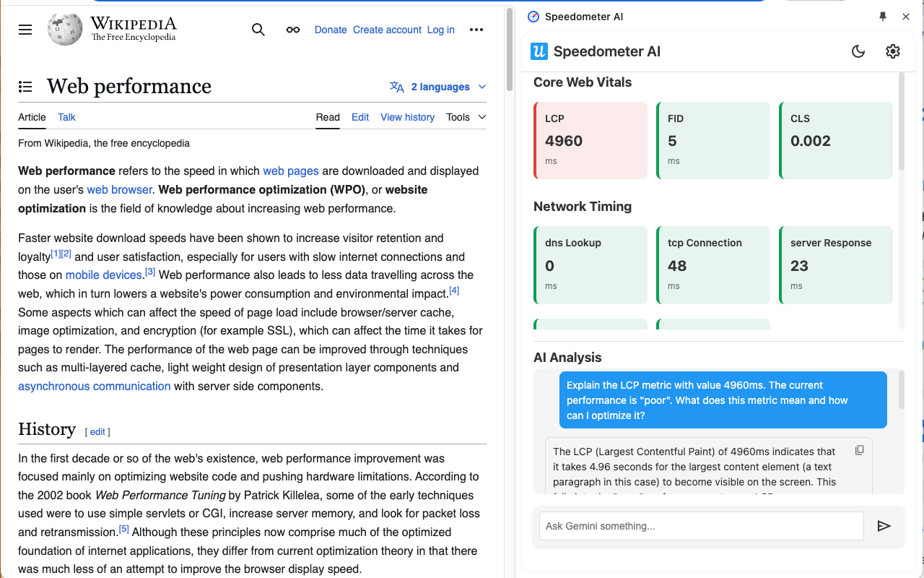Open the Wikipedia hamburger main menu
Image resolution: width=924 pixels, height=578 pixels.
point(25,30)
